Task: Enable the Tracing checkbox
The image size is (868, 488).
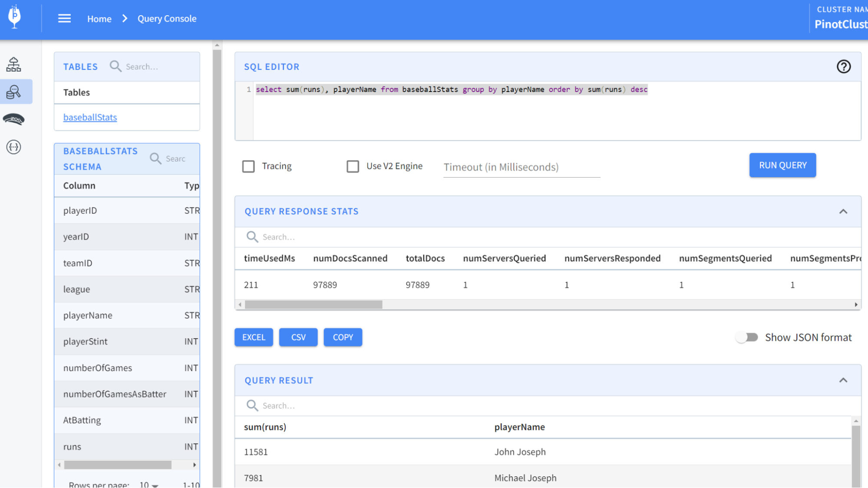Action: tap(248, 166)
